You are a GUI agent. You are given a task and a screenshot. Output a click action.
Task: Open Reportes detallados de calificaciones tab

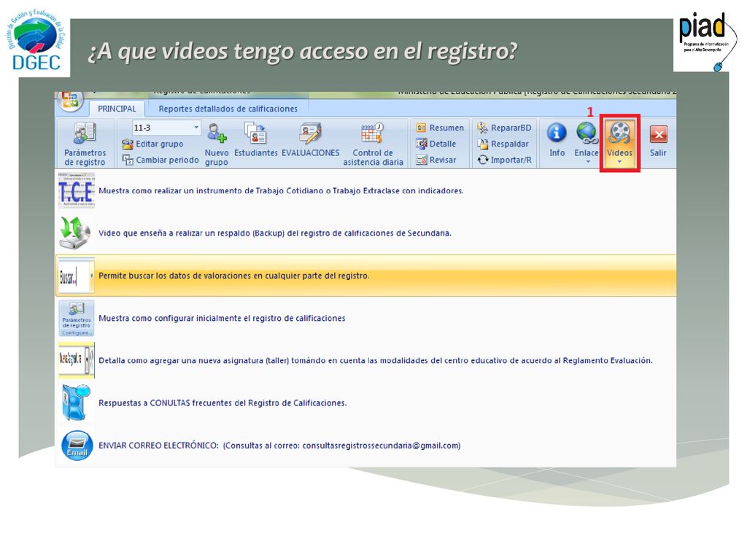228,109
